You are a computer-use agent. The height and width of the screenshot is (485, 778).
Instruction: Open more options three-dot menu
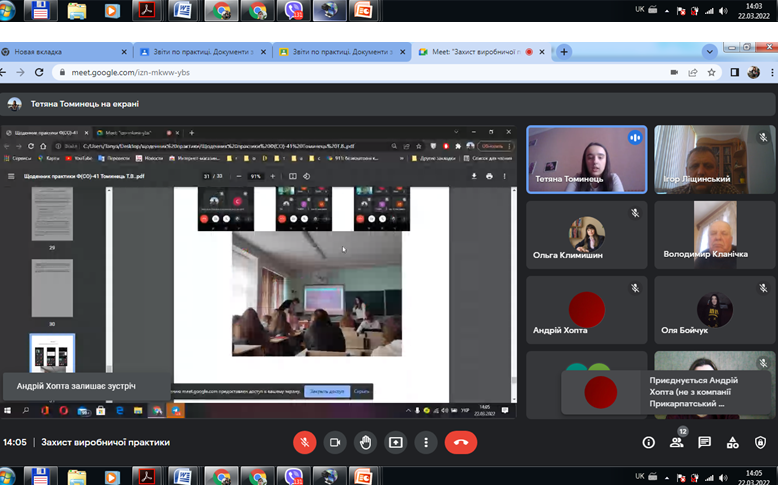(426, 442)
